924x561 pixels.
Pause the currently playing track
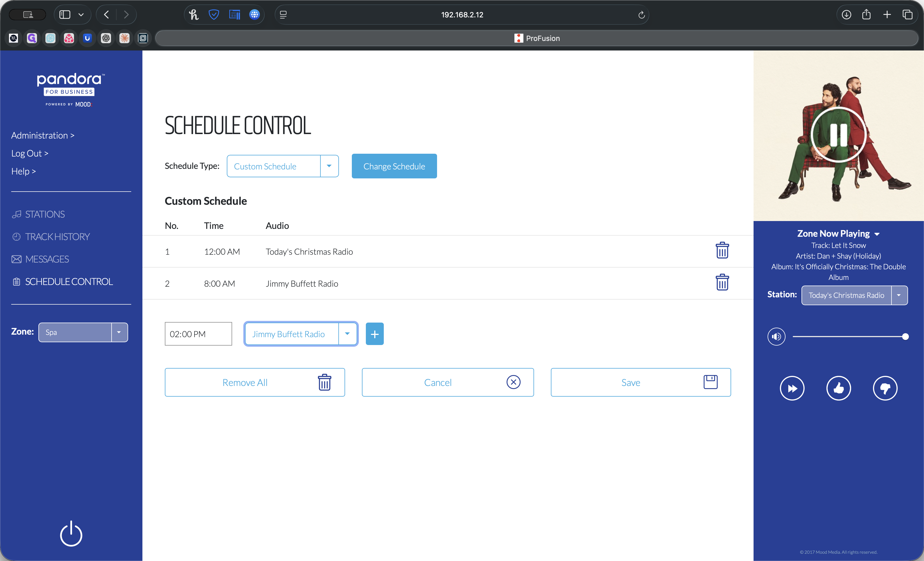[x=838, y=135]
